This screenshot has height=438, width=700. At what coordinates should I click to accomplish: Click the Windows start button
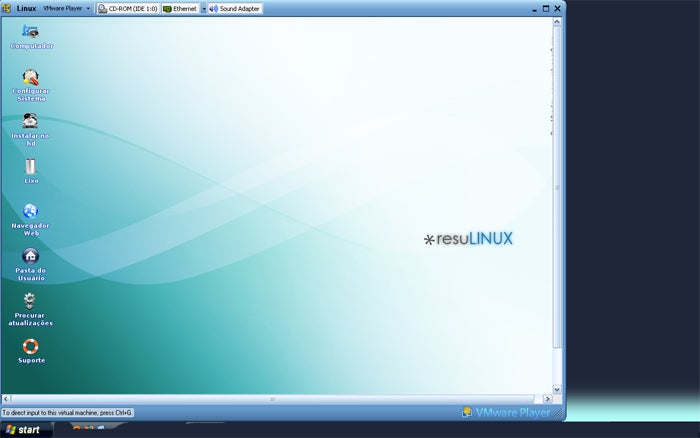click(x=26, y=430)
